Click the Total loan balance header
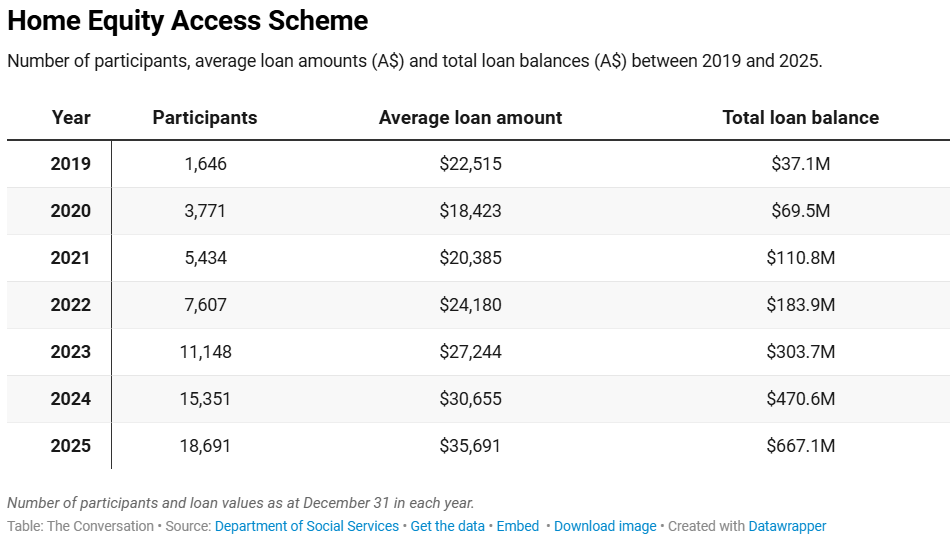Viewport: 952px width, 542px height. [x=800, y=118]
